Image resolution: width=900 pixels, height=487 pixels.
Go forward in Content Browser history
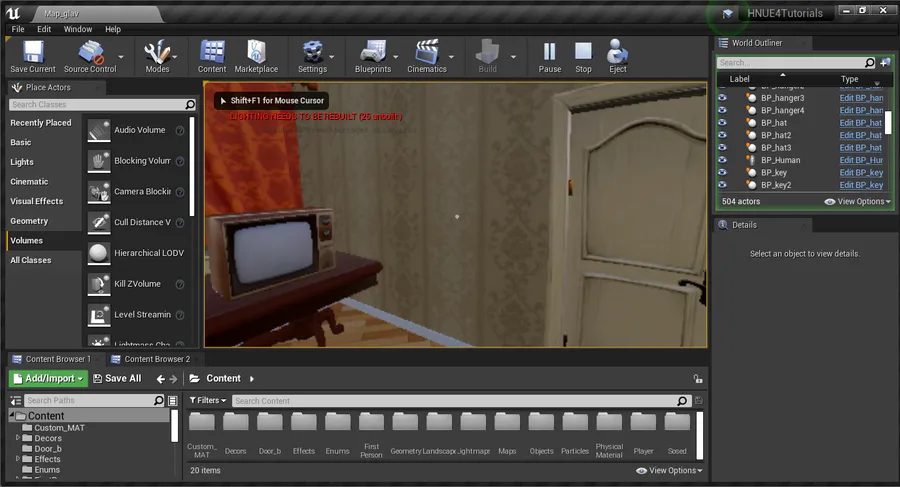coord(173,379)
